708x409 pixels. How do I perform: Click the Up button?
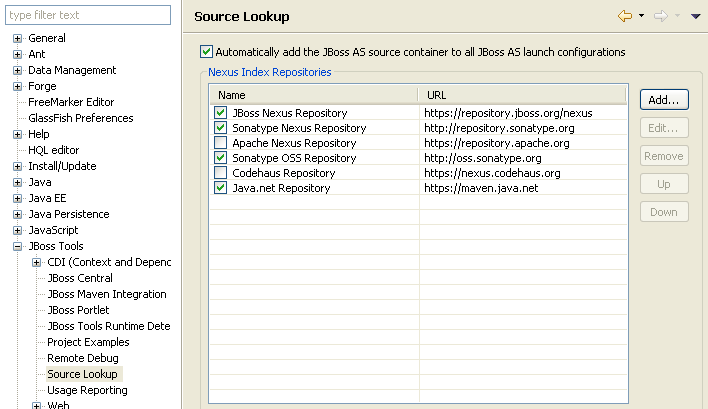664,184
